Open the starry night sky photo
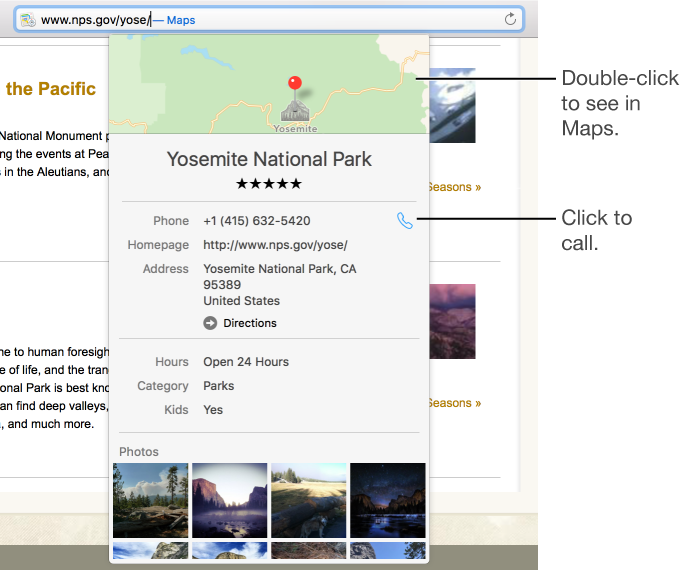 [x=388, y=500]
